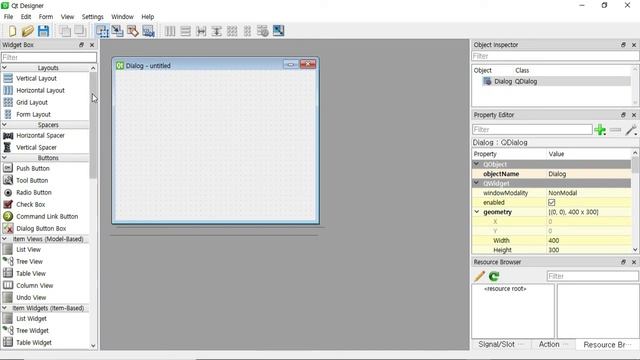Switch to Edit Tab Order mode icon
The width and height of the screenshot is (640, 360).
pos(148,31)
